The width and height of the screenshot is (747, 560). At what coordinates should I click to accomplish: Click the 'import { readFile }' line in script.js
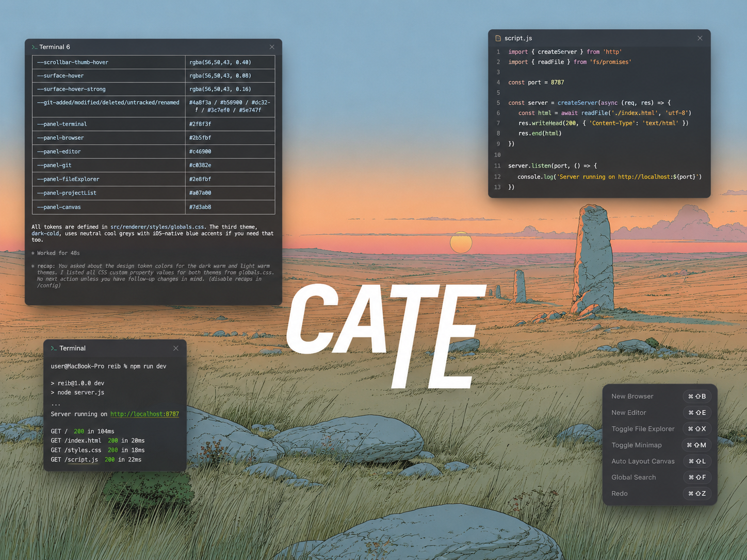coord(570,62)
